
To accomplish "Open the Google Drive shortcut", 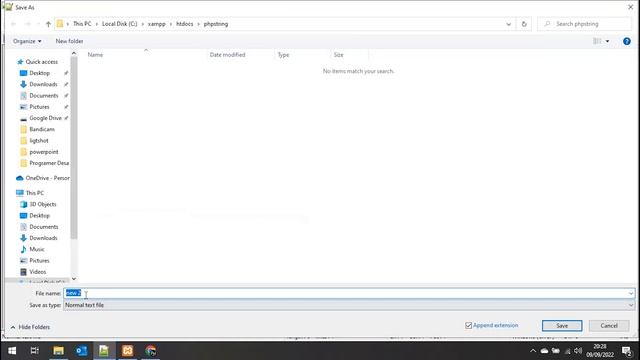I will point(45,118).
